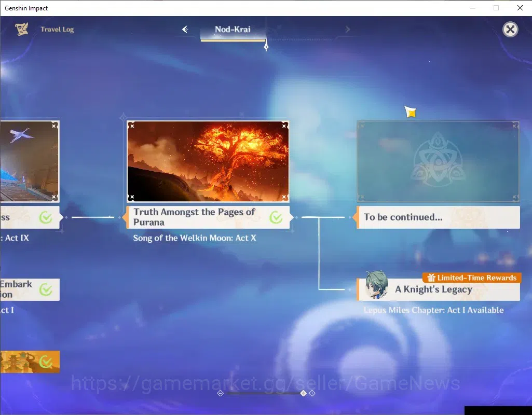The image size is (532, 415).
Task: Click the diamond marker below the Nod-Krai tab
Action: (x=266, y=47)
